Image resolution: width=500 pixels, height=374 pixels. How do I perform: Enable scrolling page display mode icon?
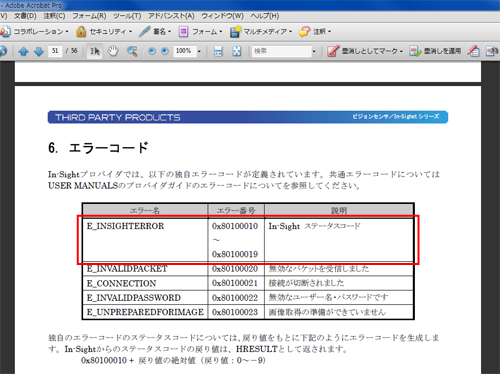coord(218,51)
